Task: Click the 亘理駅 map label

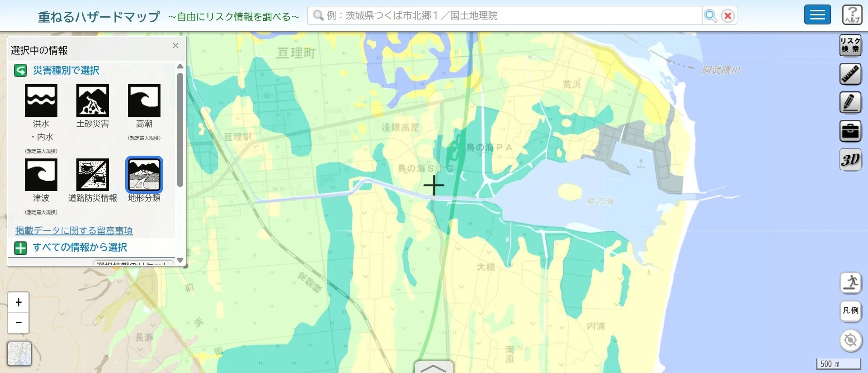Action: (x=238, y=137)
